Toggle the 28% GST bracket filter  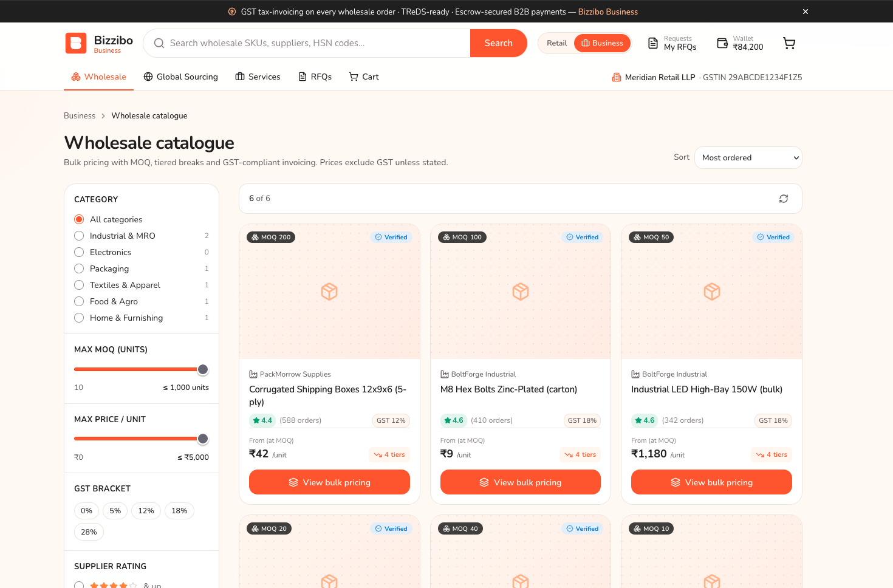[89, 532]
